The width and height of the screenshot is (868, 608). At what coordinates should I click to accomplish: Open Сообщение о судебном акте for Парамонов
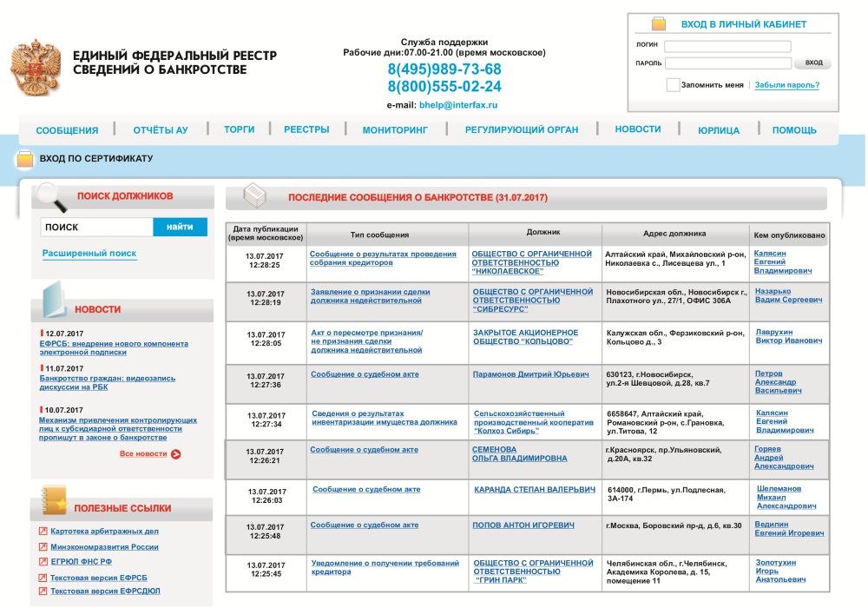[365, 374]
